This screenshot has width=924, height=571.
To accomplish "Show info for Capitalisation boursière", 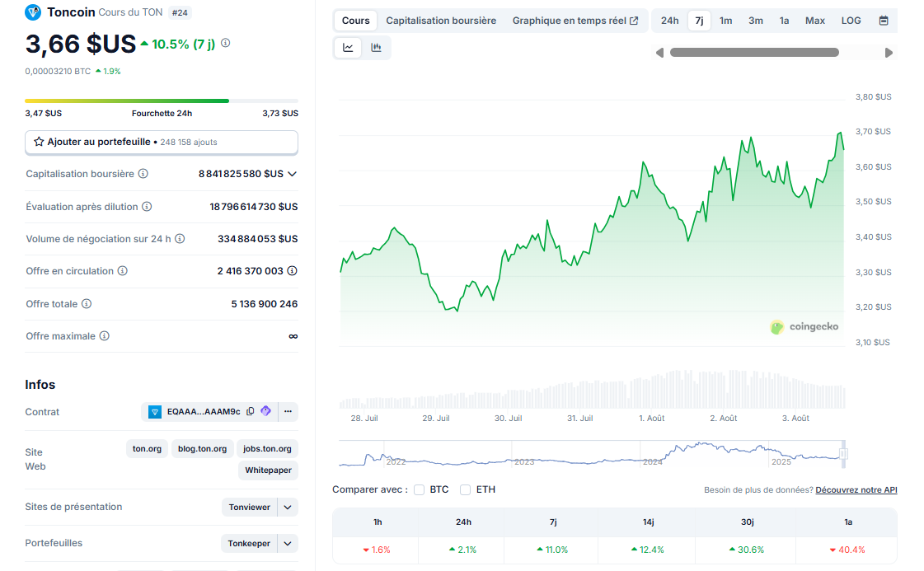I will (x=143, y=174).
